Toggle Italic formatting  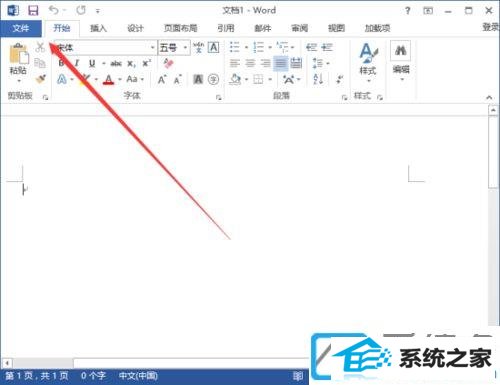point(77,63)
